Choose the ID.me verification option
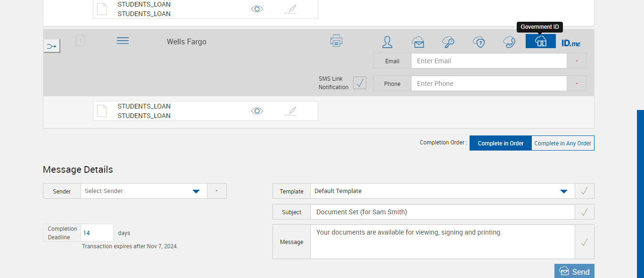644x278 pixels. (571, 43)
